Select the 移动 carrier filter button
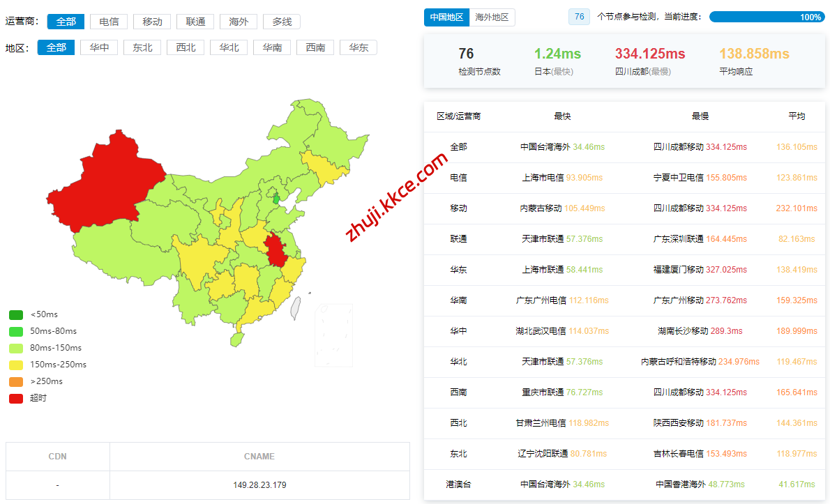Screen dimensions: 830x504 click(x=152, y=22)
